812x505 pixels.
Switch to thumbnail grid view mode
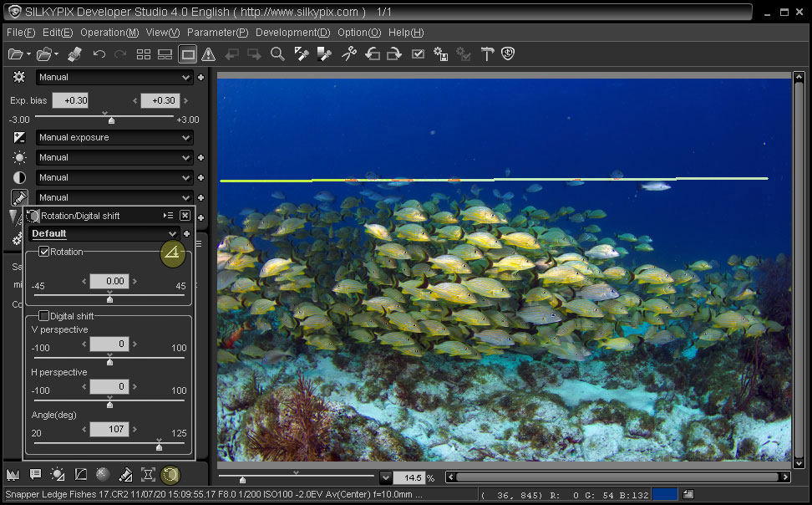(144, 54)
